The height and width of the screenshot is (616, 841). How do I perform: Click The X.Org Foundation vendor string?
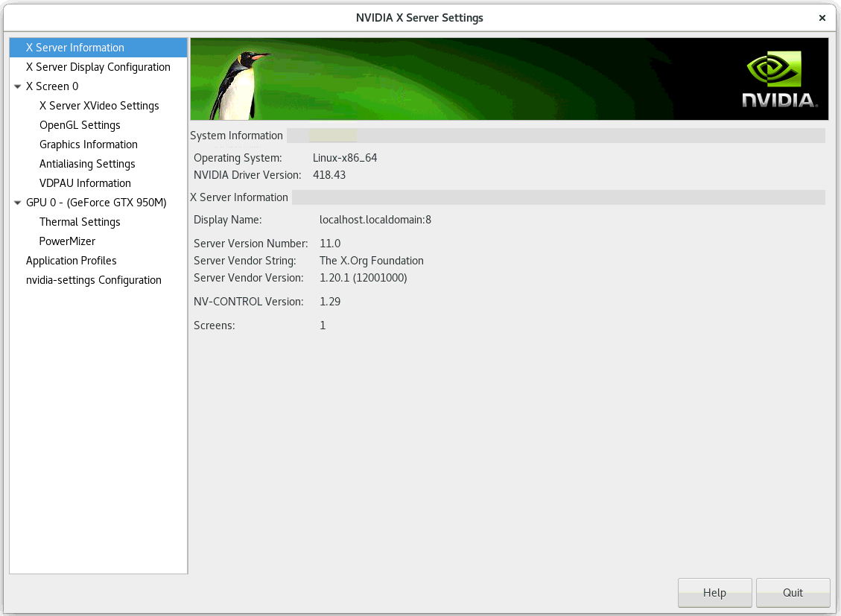tap(372, 261)
